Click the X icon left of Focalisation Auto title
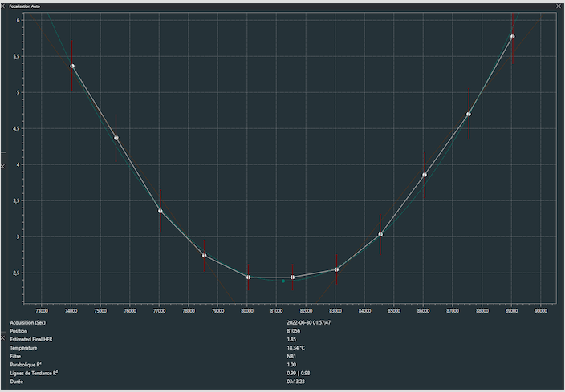This screenshot has width=565, height=392. (x=2, y=6)
